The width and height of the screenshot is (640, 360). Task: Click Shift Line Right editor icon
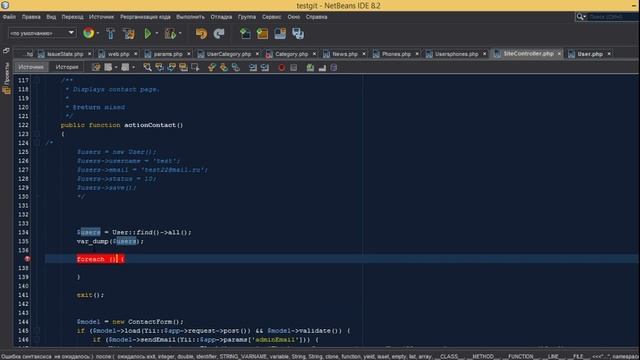pyautogui.click(x=265, y=67)
